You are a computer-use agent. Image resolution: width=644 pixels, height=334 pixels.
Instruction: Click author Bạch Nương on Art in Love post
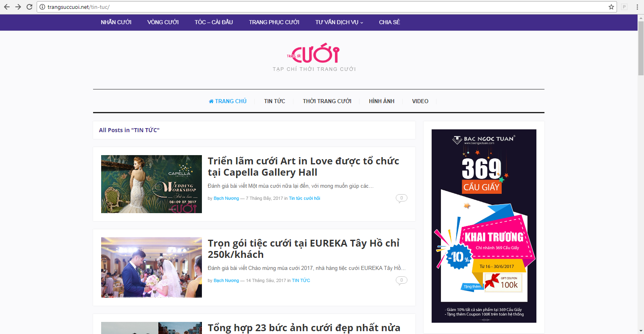226,198
